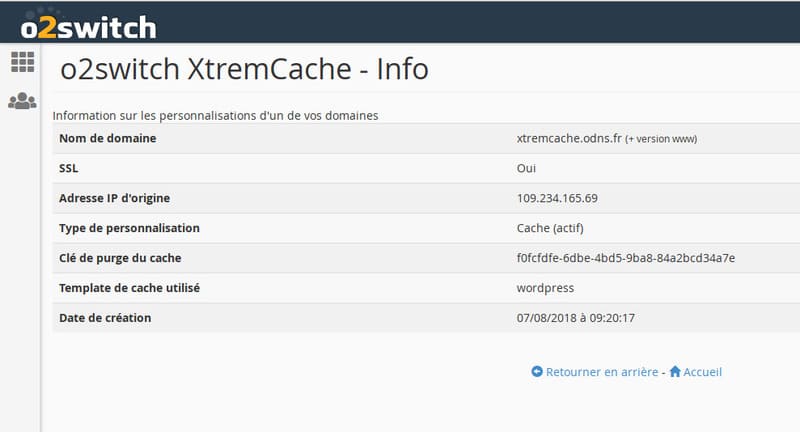Click the 'wordpress' template value
The image size is (800, 432).
[x=545, y=288]
